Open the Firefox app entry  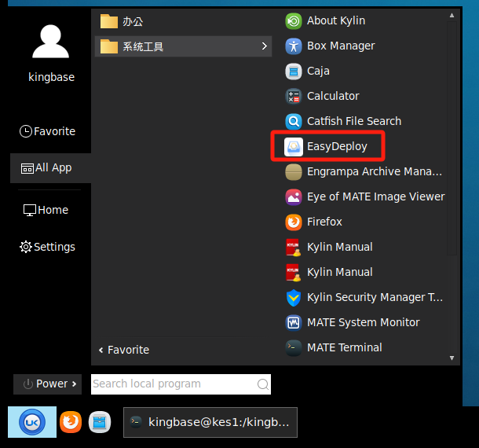[324, 222]
